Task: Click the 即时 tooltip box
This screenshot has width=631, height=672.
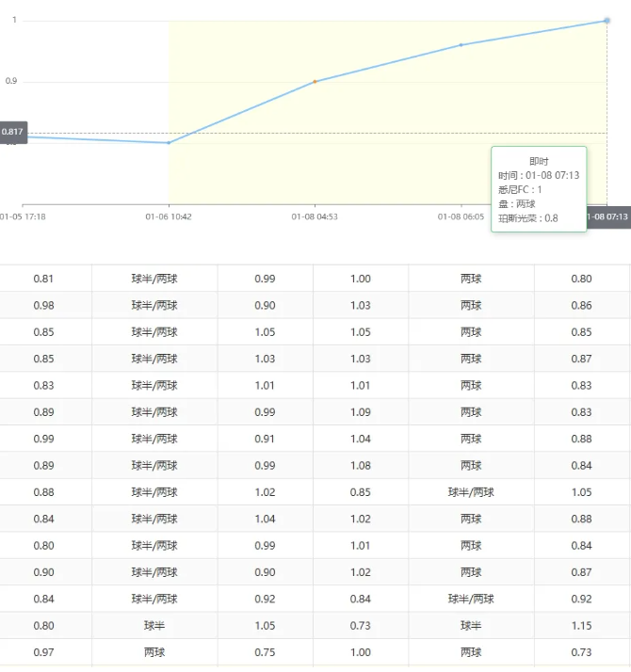Action: point(539,189)
